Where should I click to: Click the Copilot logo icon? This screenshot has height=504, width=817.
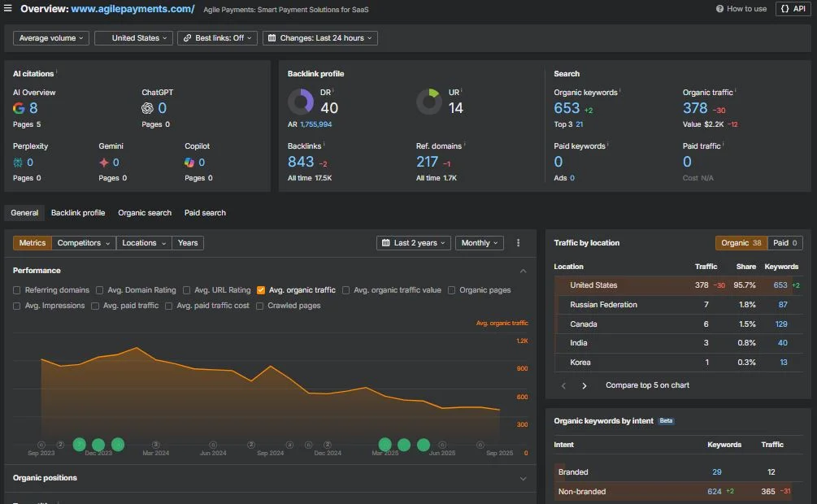[189, 163]
